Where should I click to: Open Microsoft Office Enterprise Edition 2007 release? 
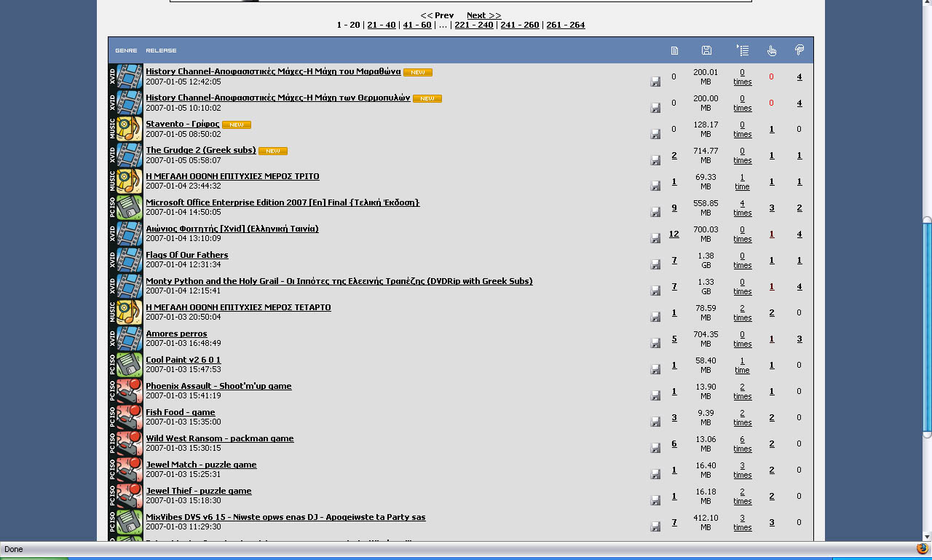(x=283, y=202)
